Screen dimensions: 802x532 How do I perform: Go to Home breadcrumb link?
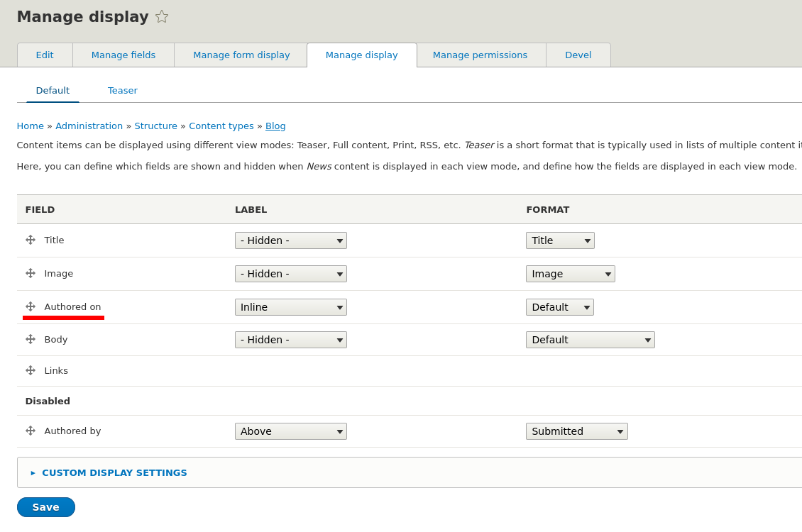(x=31, y=126)
